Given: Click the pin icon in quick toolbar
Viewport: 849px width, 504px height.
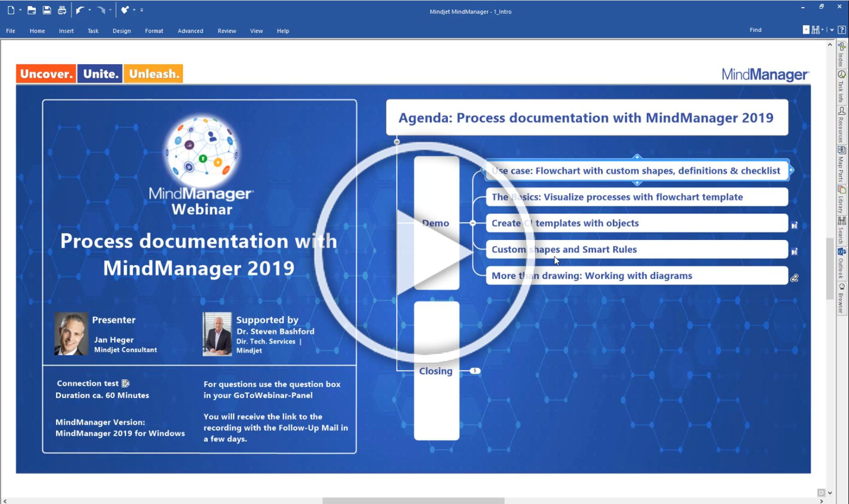Looking at the screenshot, I should pyautogui.click(x=125, y=10).
